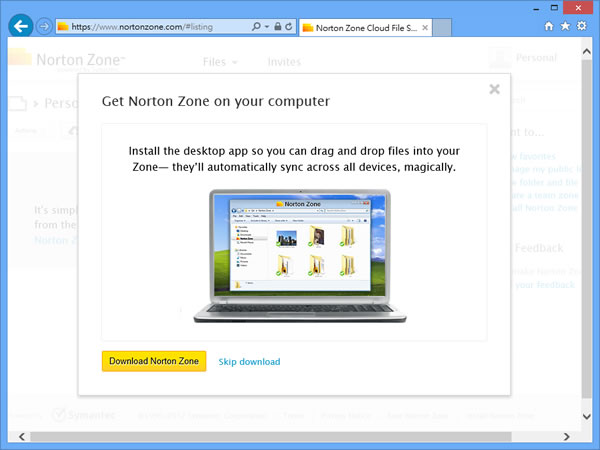Click the vertical scrollbar down arrow
This screenshot has height=450, width=600.
tap(587, 416)
